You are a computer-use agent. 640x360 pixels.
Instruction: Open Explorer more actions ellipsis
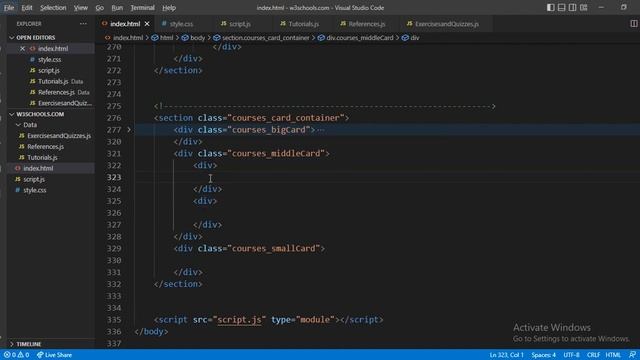tap(83, 24)
